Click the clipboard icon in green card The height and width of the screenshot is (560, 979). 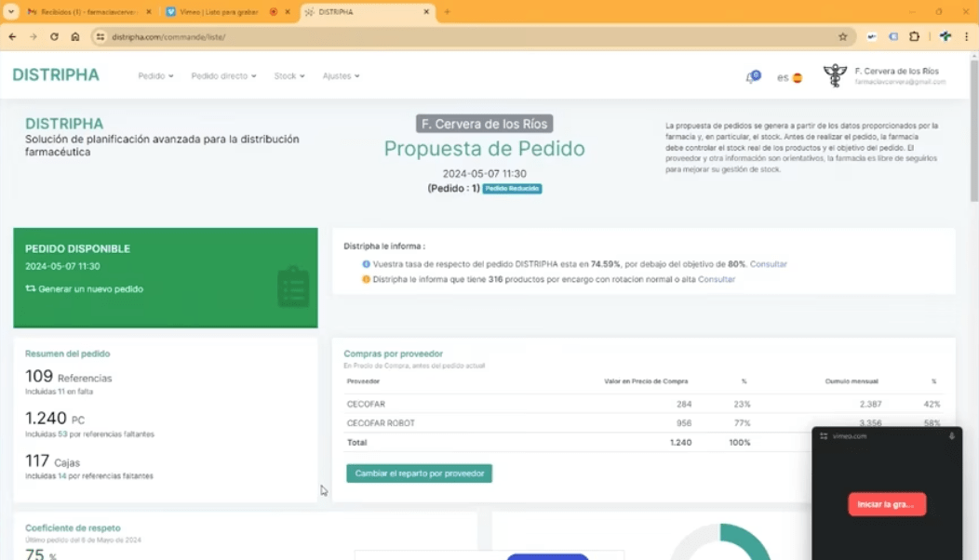293,287
